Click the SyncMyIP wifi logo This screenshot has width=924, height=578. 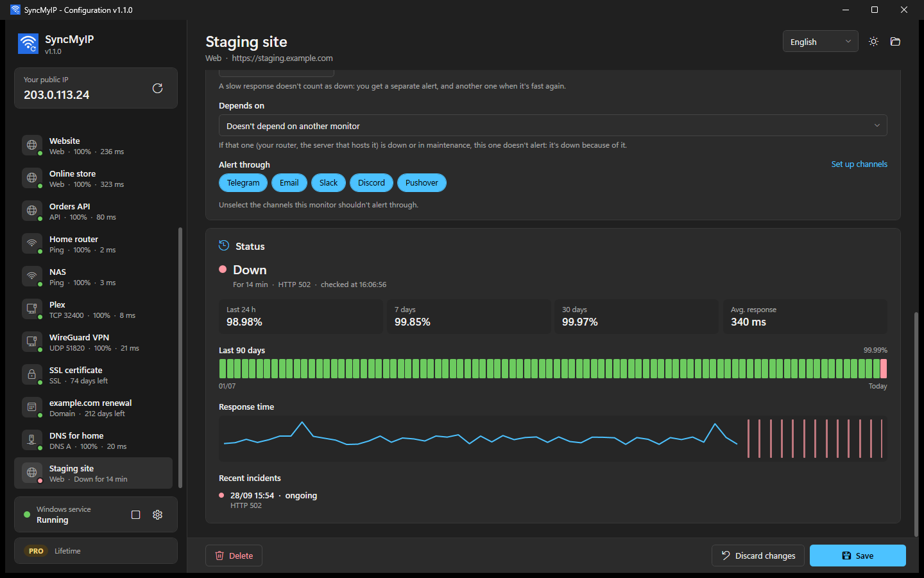(28, 44)
